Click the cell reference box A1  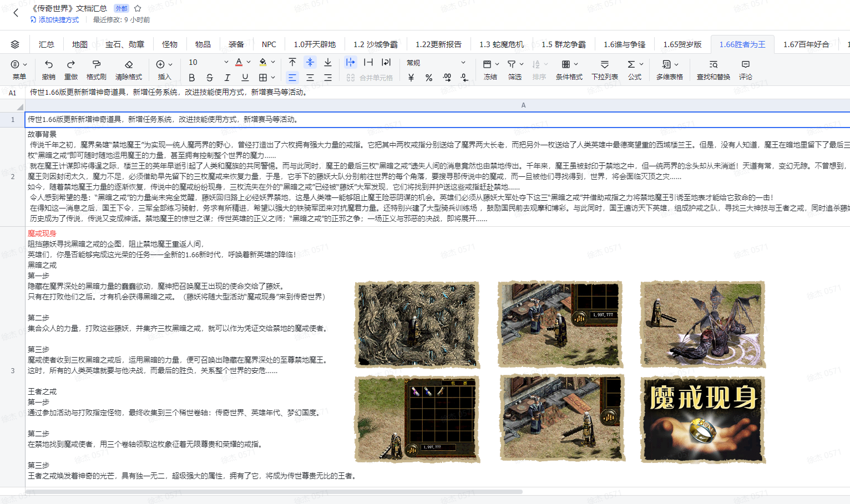12,93
